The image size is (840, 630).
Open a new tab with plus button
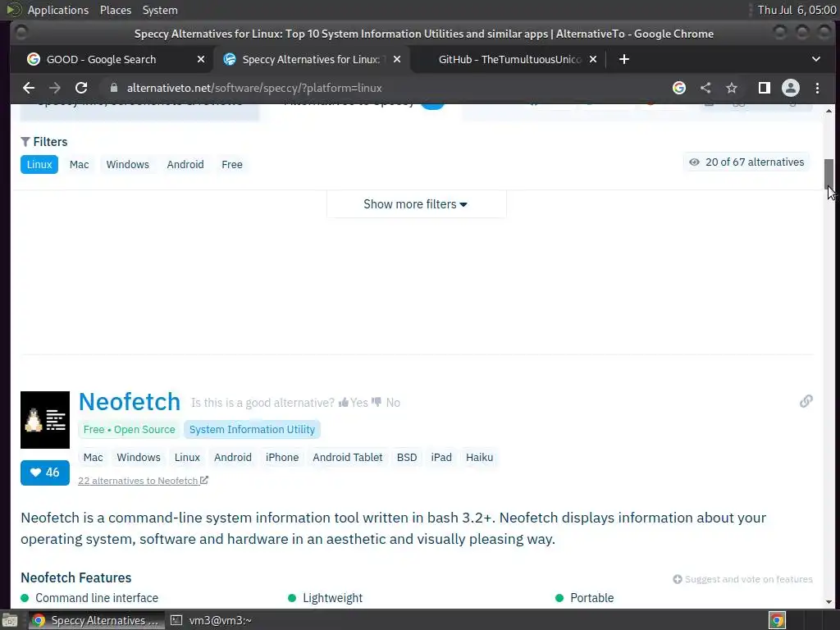624,59
